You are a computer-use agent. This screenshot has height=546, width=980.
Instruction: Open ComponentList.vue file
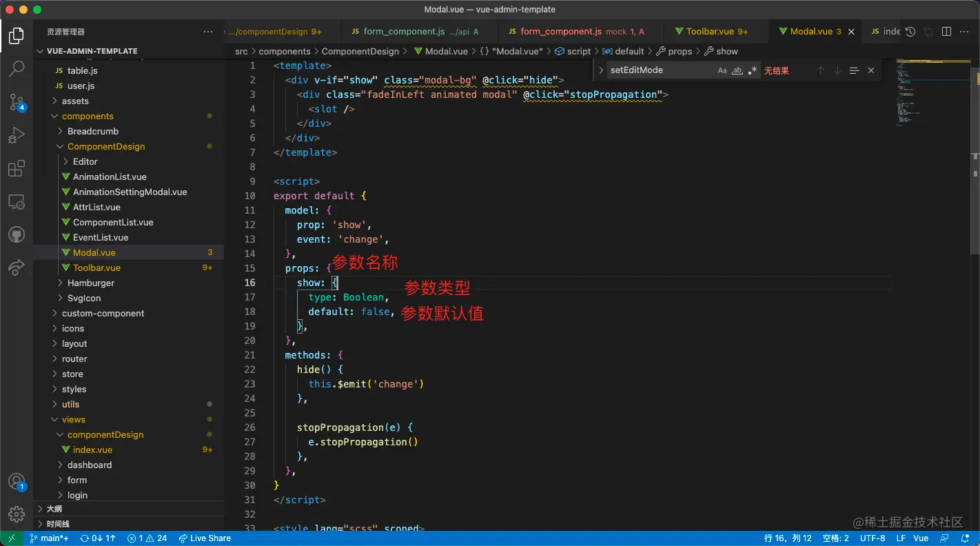click(x=129, y=222)
